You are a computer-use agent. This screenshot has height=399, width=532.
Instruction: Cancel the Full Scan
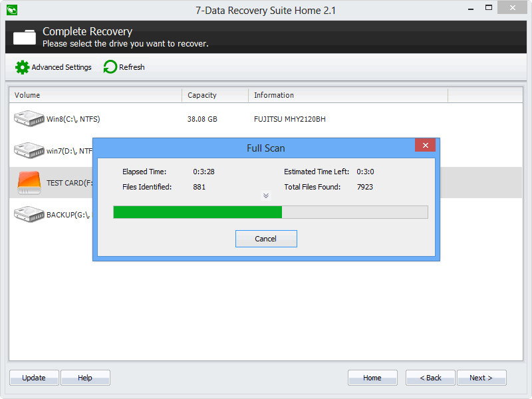click(x=266, y=239)
